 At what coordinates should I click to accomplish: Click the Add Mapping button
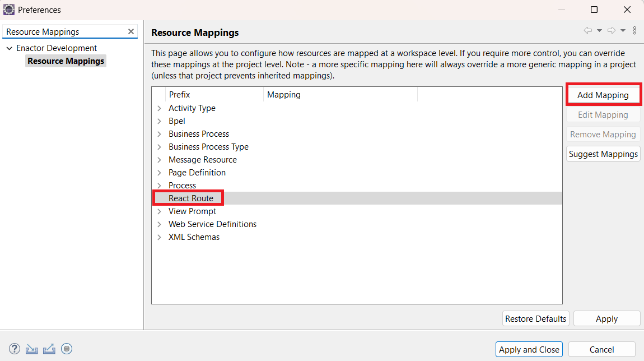(x=603, y=95)
